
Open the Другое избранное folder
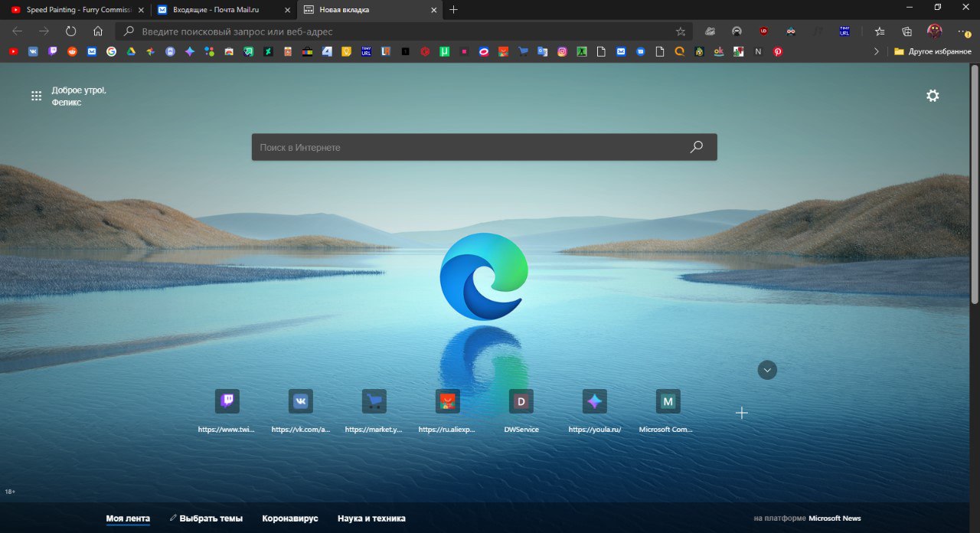(x=933, y=52)
